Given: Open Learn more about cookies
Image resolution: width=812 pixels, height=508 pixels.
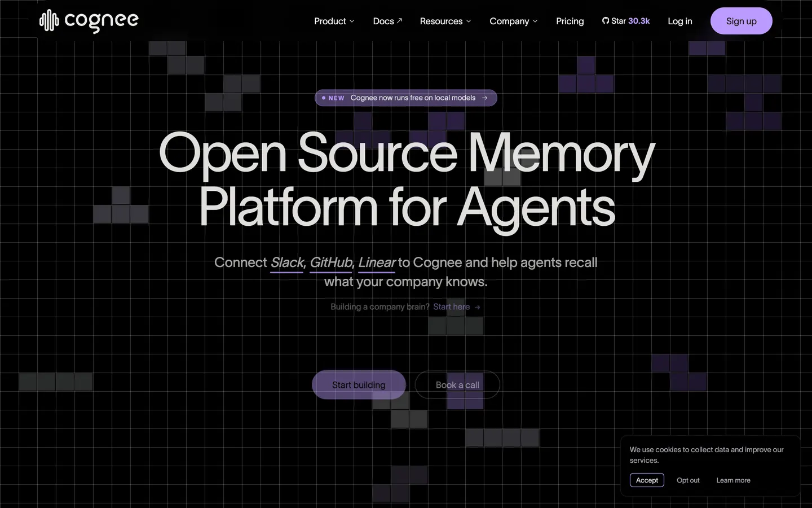Looking at the screenshot, I should [733, 480].
